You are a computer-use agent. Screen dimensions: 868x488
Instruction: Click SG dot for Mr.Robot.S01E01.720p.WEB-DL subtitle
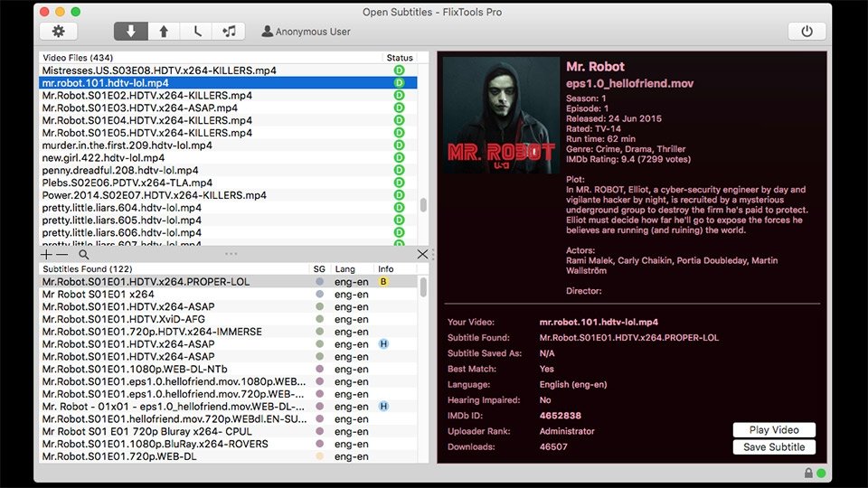click(319, 456)
